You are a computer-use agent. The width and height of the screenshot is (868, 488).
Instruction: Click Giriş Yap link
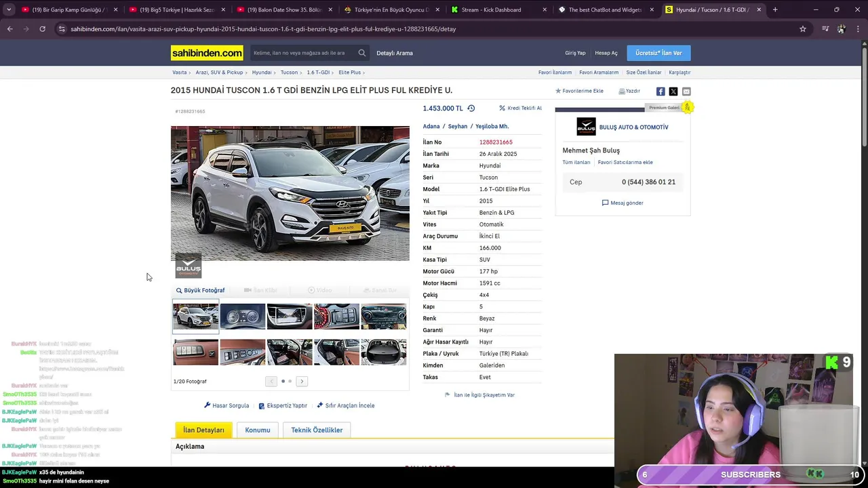tap(575, 53)
